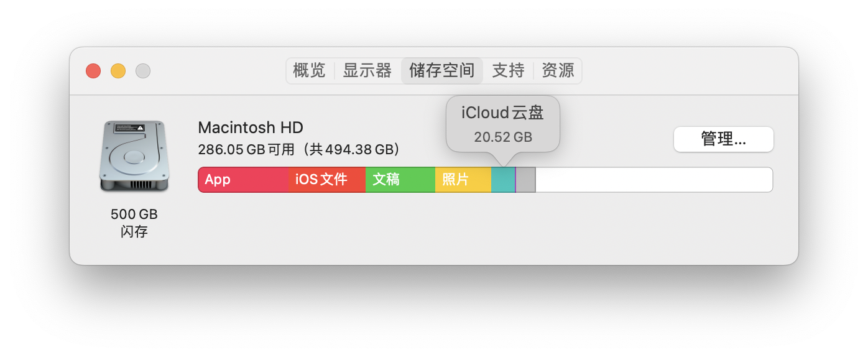Select the 储存空间 tab
The height and width of the screenshot is (357, 868).
tap(441, 71)
